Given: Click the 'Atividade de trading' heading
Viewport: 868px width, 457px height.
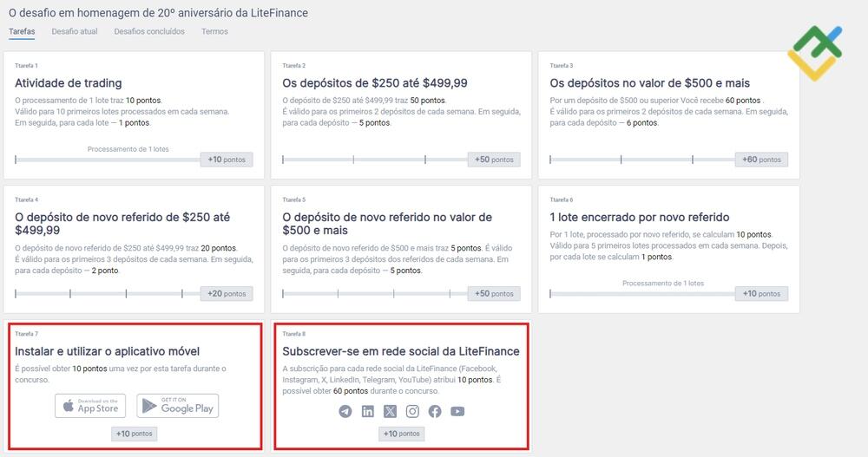Looking at the screenshot, I should 68,83.
